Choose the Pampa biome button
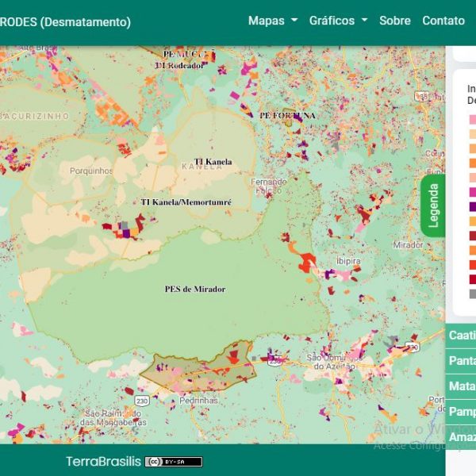476x476 pixels. pyautogui.click(x=462, y=411)
